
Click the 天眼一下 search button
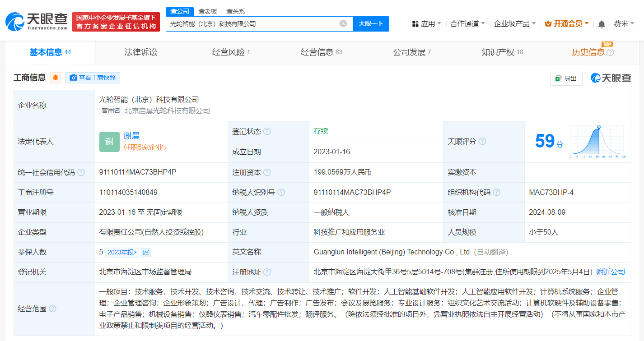pos(371,23)
